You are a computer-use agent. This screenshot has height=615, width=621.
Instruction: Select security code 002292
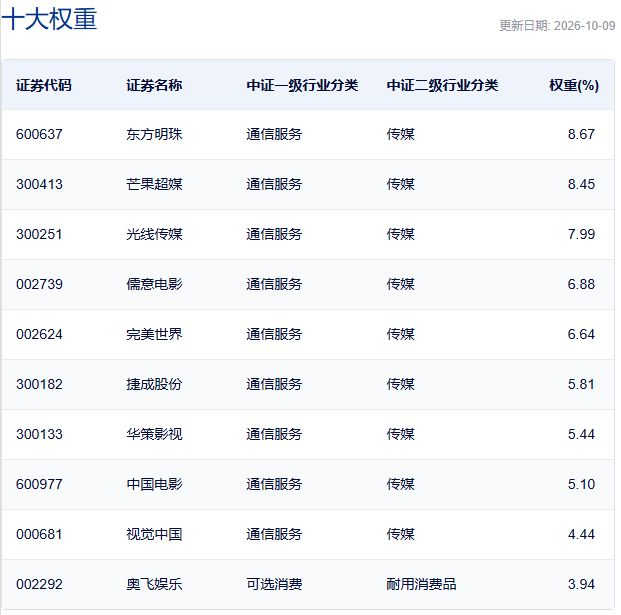click(39, 584)
